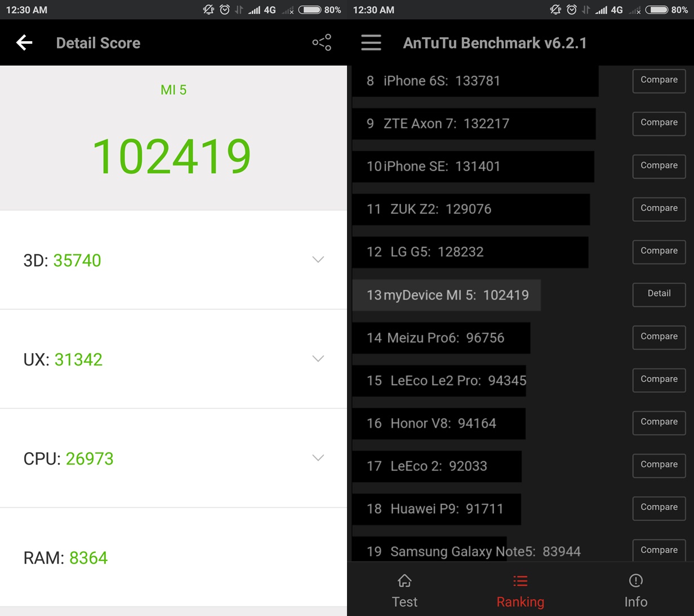Viewport: 694px width, 616px height.
Task: Expand the UX score section
Action: [318, 359]
